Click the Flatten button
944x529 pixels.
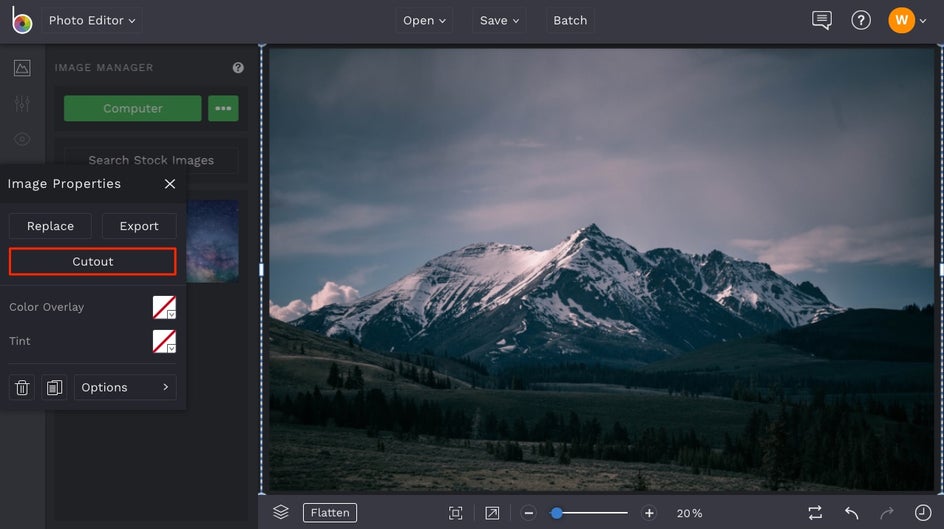(330, 513)
